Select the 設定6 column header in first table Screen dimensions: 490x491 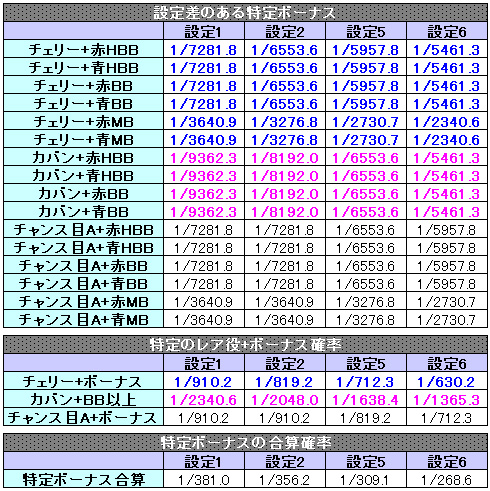tap(447, 31)
